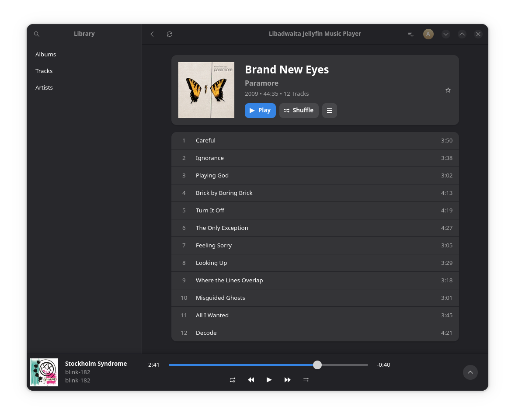The width and height of the screenshot is (515, 420).
Task: Shuffle the Brand New Eyes album
Action: (x=299, y=111)
